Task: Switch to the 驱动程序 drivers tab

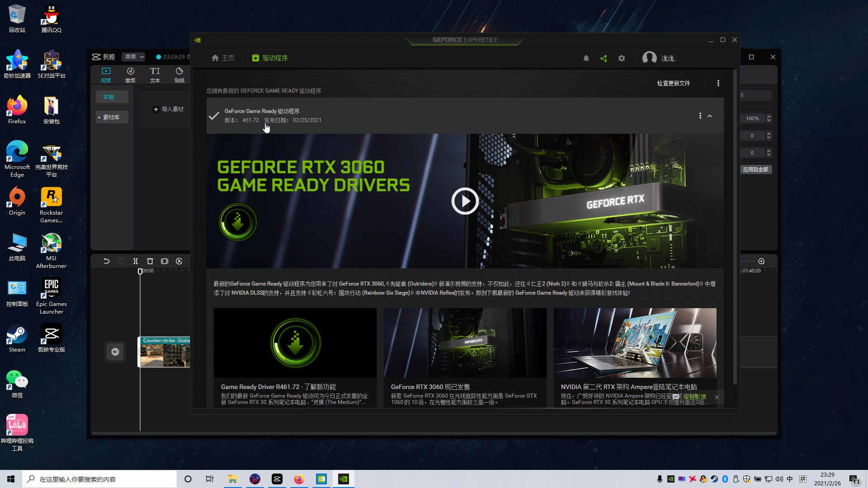Action: click(270, 58)
